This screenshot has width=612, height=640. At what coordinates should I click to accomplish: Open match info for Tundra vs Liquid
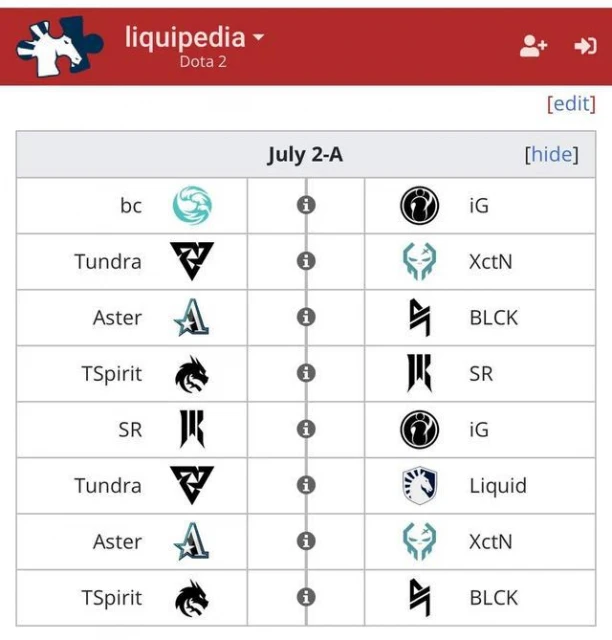[x=306, y=485]
